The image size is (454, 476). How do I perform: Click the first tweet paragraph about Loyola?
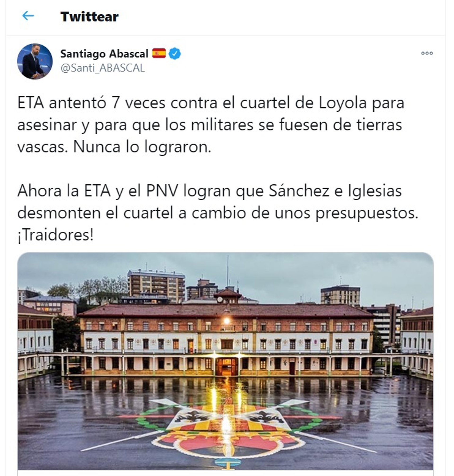211,125
